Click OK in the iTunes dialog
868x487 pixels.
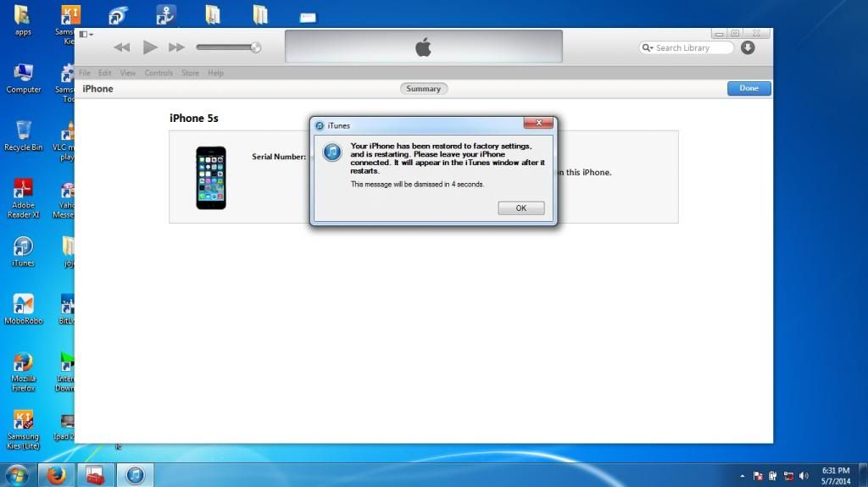[x=521, y=208]
